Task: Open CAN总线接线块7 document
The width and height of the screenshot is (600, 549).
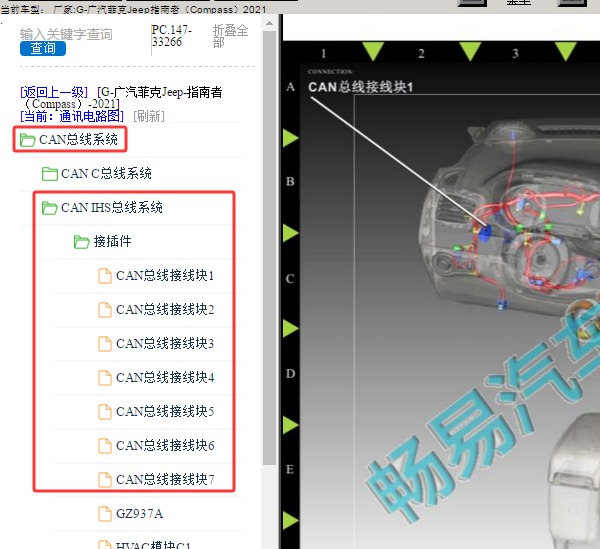Action: pos(165,480)
